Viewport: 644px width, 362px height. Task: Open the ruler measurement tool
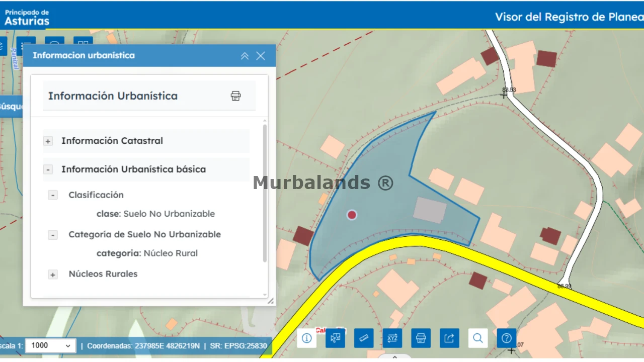(364, 338)
